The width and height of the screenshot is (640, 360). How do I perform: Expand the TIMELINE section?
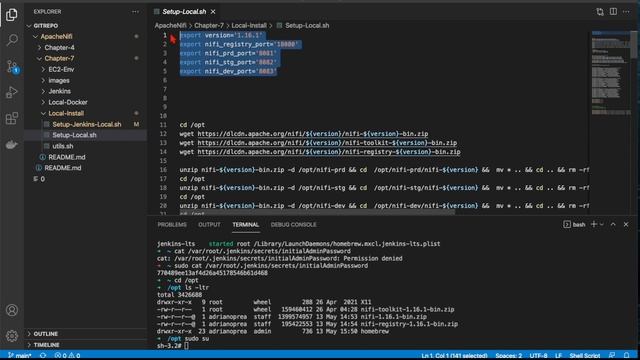click(x=85, y=344)
